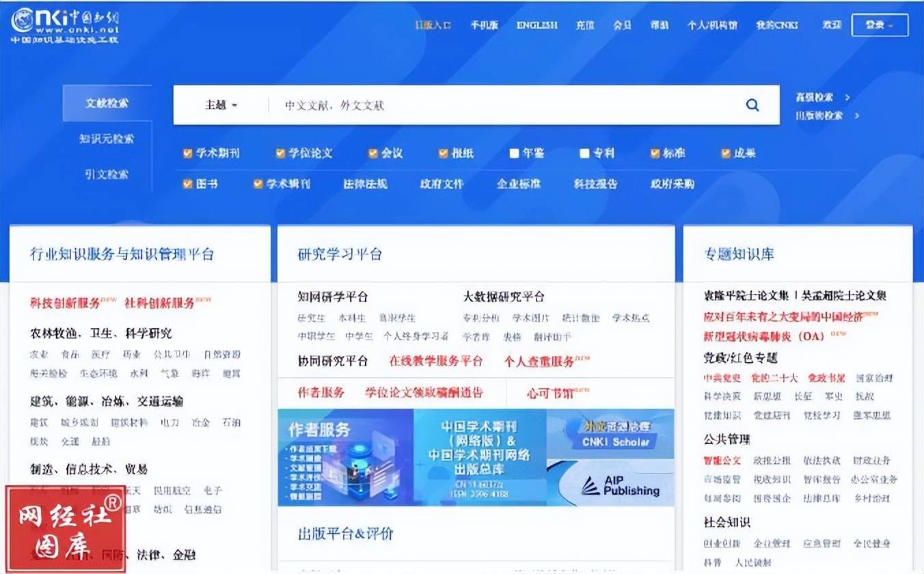Open 在线教学服务平台 link
The height and width of the screenshot is (574, 924).
click(x=436, y=361)
